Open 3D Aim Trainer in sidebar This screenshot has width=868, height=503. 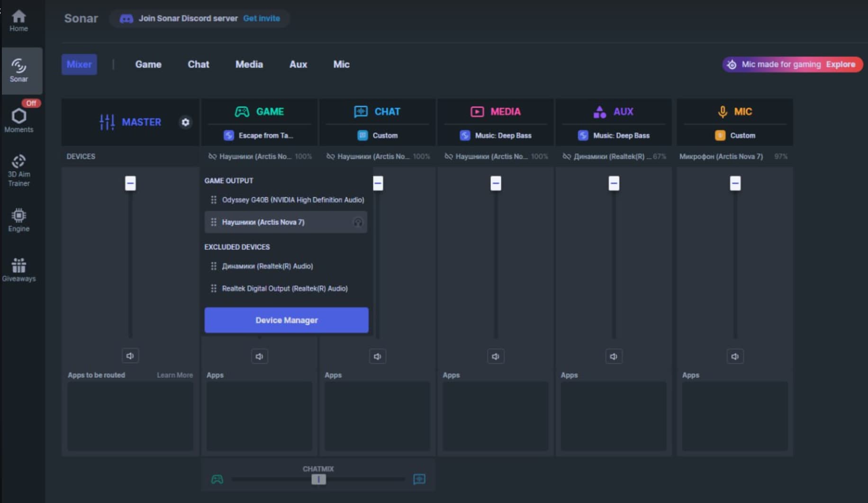(x=18, y=171)
